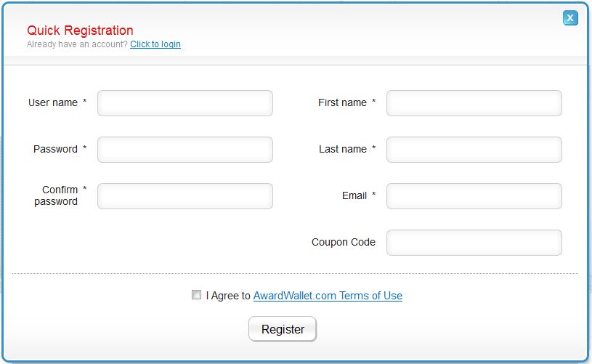Focus the Coupon Code text box
The width and height of the screenshot is (592, 364).
click(x=474, y=243)
